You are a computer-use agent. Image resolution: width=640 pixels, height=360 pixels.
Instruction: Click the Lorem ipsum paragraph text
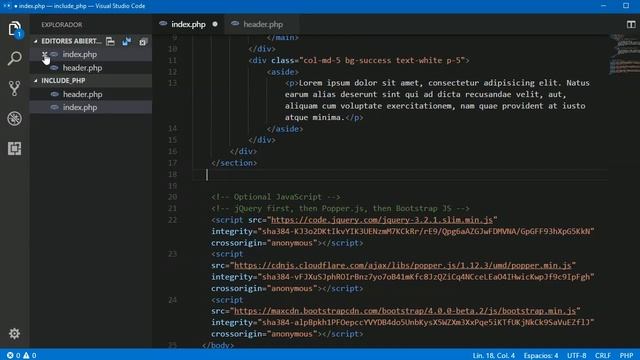click(437, 100)
